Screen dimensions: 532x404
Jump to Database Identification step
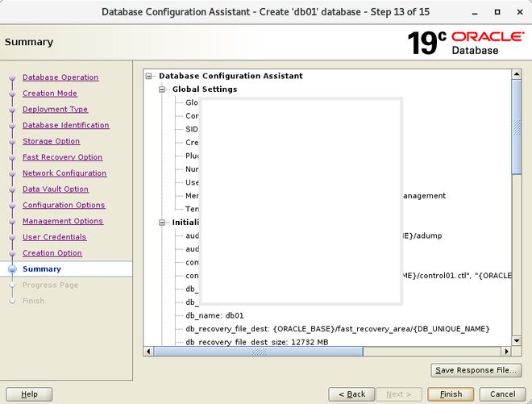point(66,125)
